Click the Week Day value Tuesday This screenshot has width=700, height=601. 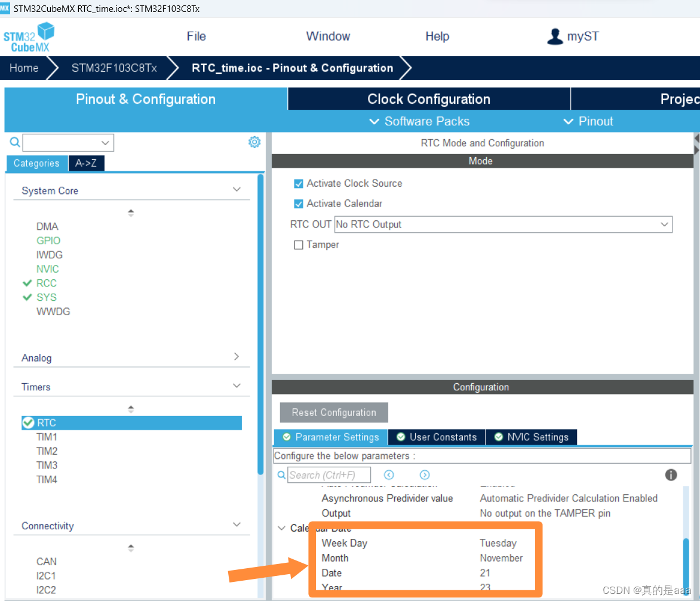pyautogui.click(x=498, y=543)
